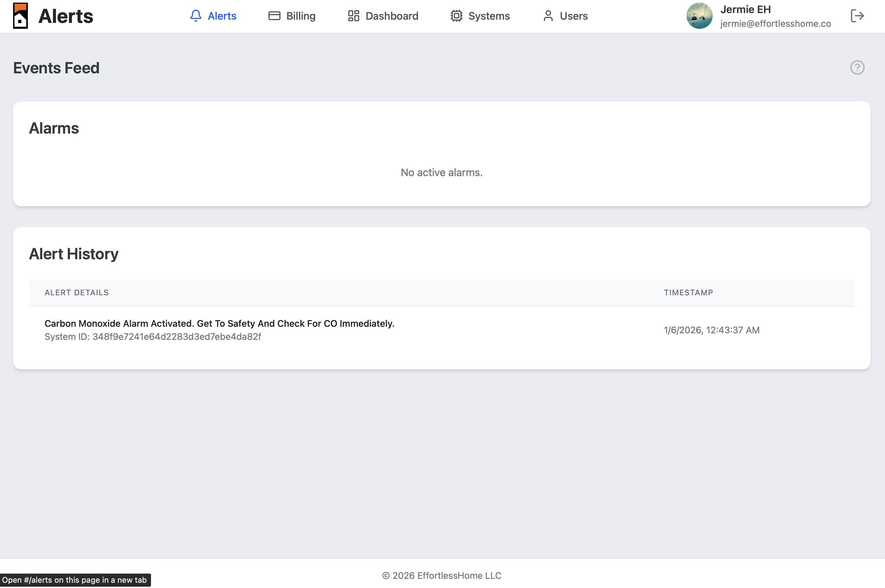Image resolution: width=885 pixels, height=588 pixels.
Task: Select the Carbon Monoxide Alarm alert message
Action: (x=219, y=323)
